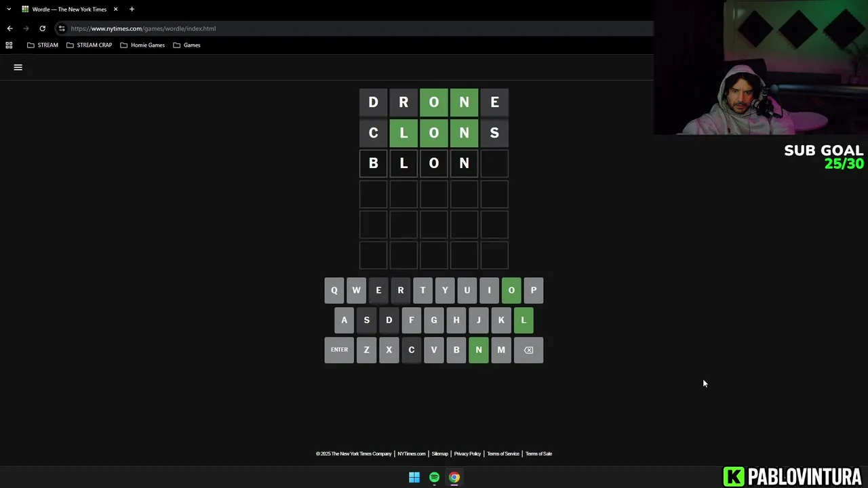Image resolution: width=868 pixels, height=488 pixels.
Task: Open The New York Times Company link
Action: [354, 453]
